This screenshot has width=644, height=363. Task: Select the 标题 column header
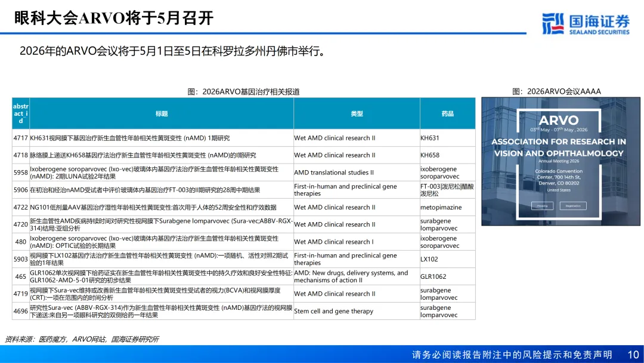click(162, 113)
